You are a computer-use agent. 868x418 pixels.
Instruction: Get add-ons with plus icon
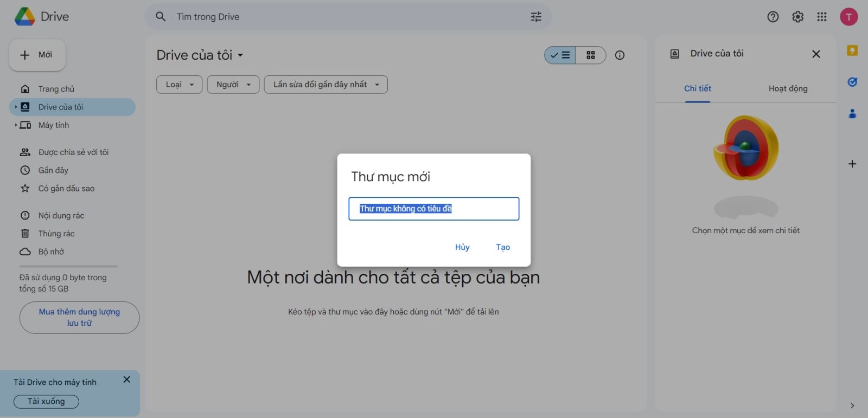(852, 164)
